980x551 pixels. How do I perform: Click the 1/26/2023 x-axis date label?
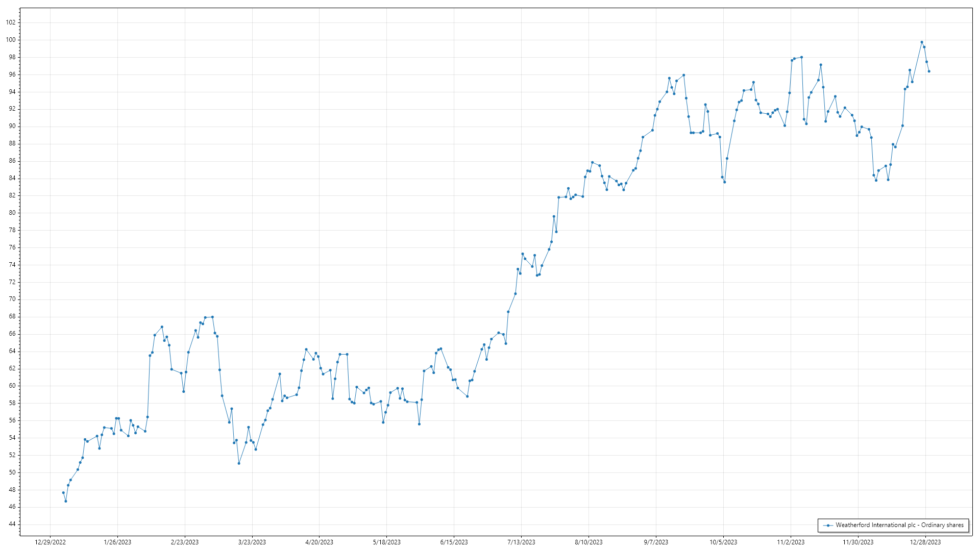point(117,542)
